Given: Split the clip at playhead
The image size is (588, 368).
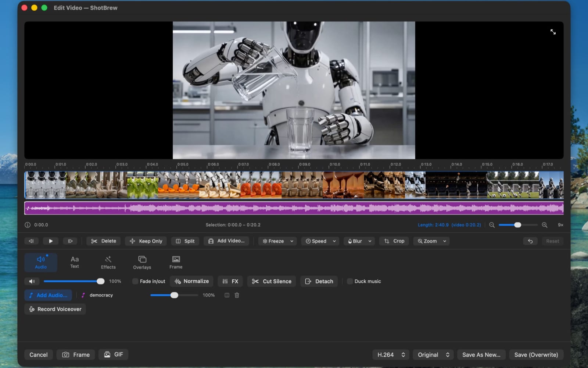Looking at the screenshot, I should point(185,241).
